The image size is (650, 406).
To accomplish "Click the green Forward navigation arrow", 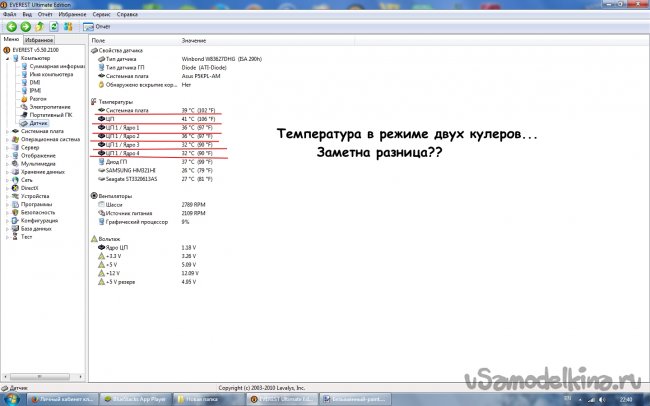I will [x=23, y=27].
